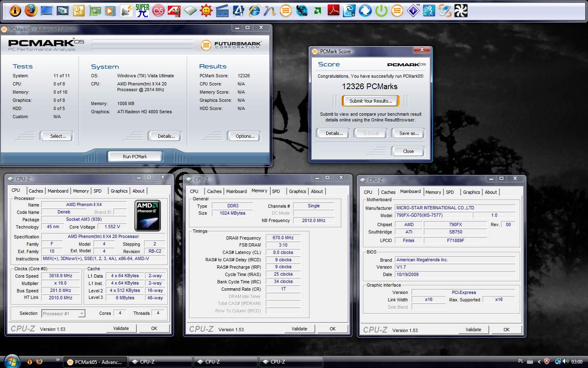Click OK in CPU-Z memory window
The width and height of the screenshot is (588, 368).
[x=332, y=329]
